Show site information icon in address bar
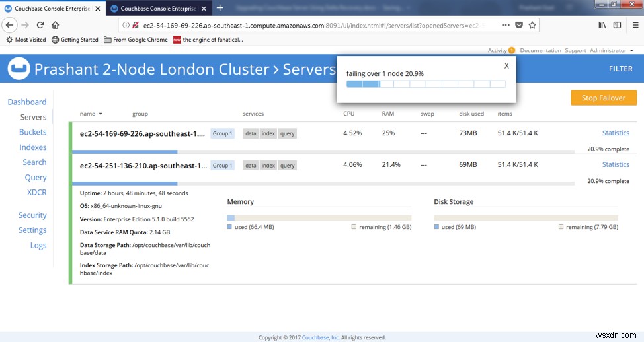644x342 pixels. (x=126, y=26)
